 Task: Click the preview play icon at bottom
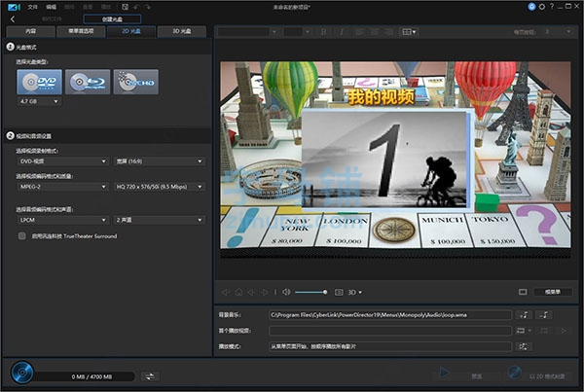[444, 373]
